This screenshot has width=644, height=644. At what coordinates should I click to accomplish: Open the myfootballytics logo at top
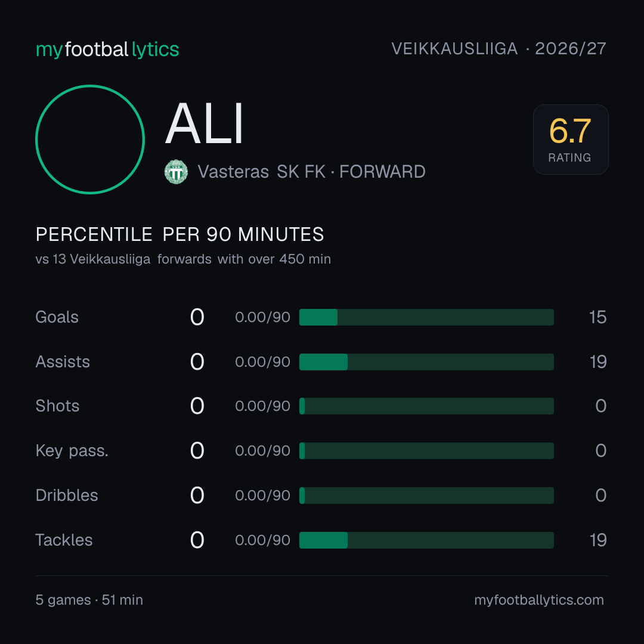[x=107, y=49]
